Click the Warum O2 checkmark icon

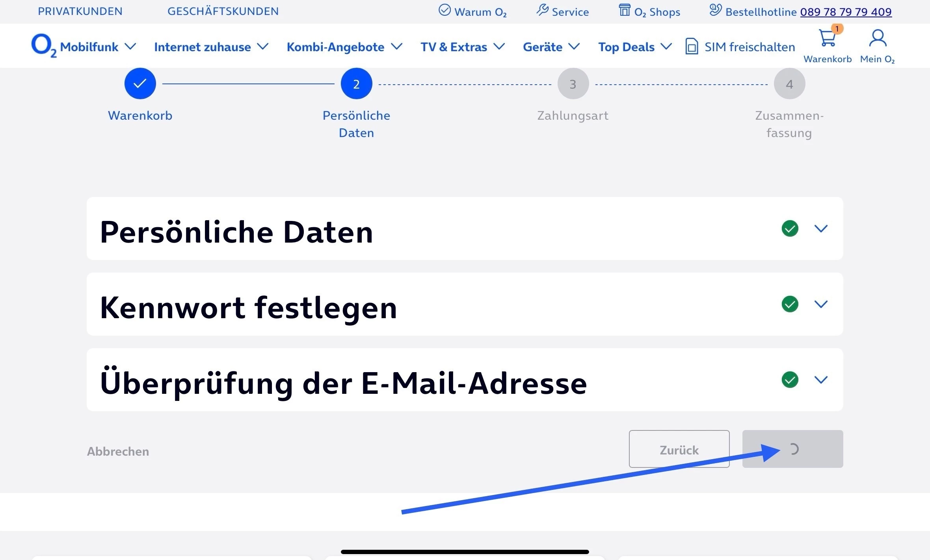click(x=445, y=10)
